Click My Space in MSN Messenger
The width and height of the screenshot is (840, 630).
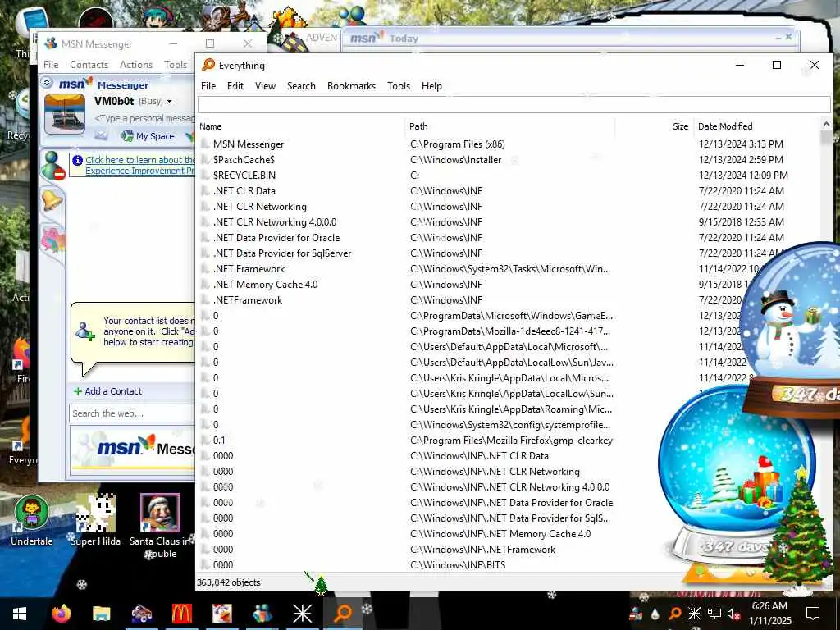tap(148, 136)
